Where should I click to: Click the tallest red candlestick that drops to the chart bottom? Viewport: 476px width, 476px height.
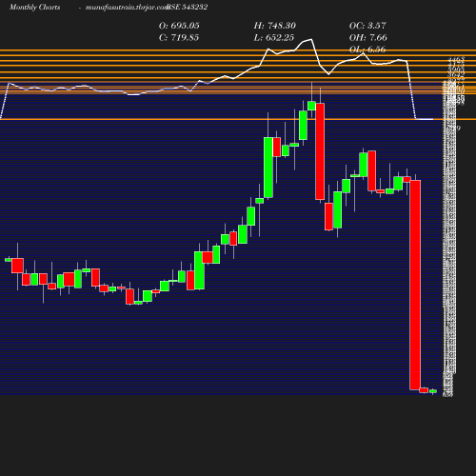point(415,285)
